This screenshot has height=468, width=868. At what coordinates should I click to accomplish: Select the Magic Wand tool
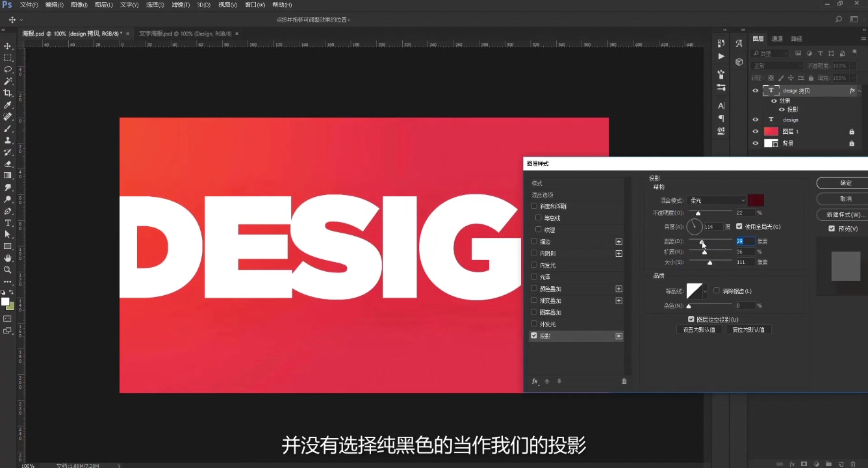[8, 81]
